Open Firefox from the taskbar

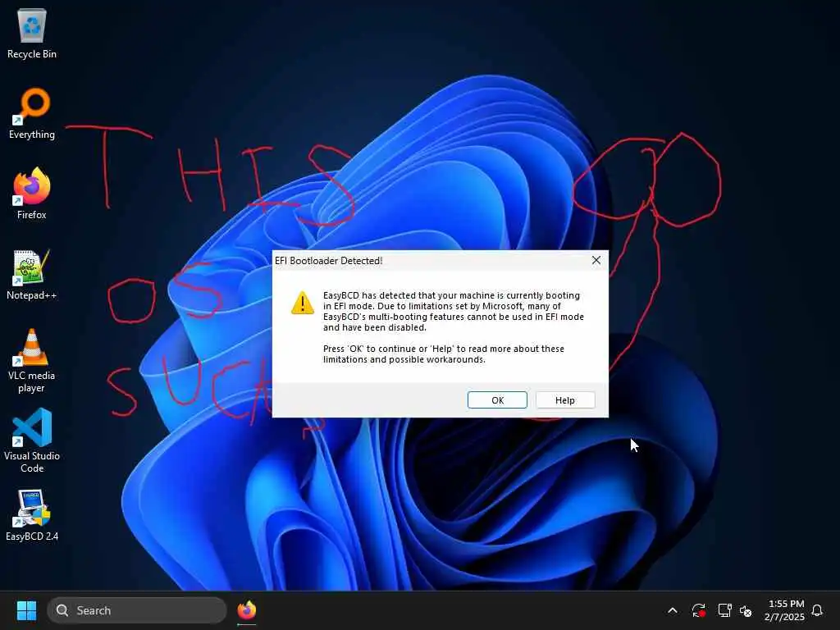click(x=246, y=610)
